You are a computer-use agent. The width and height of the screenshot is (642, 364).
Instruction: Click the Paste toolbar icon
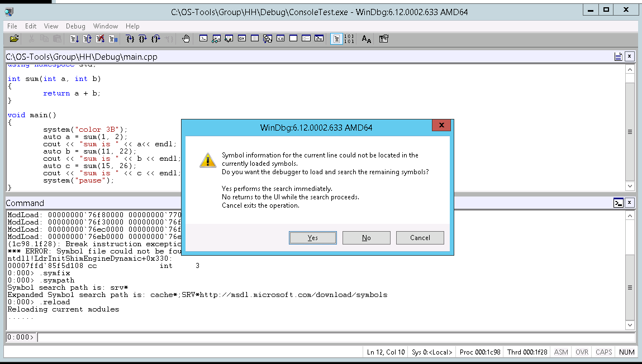58,39
